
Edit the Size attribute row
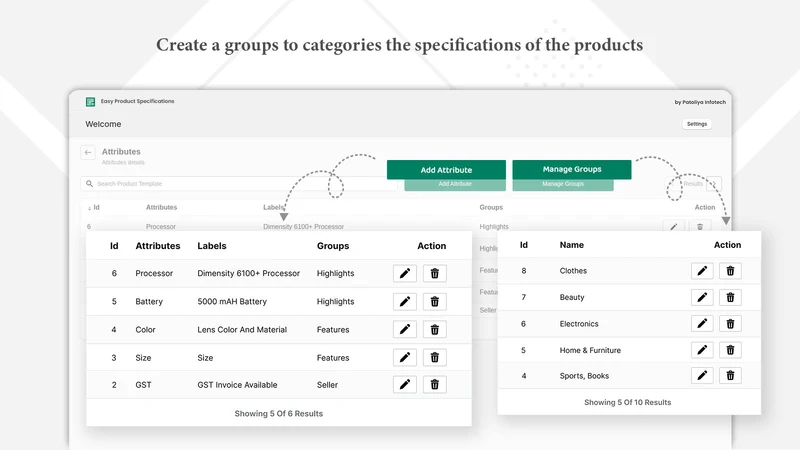click(405, 358)
